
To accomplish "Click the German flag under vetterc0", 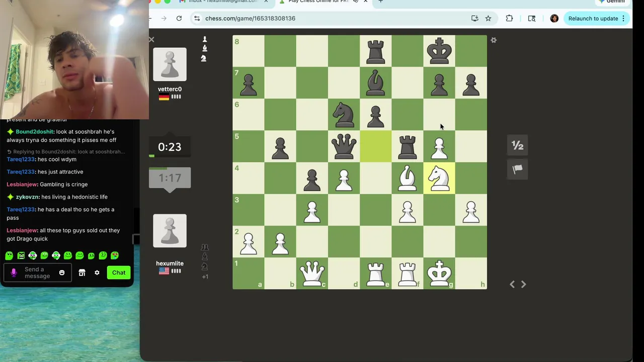I will point(164,97).
